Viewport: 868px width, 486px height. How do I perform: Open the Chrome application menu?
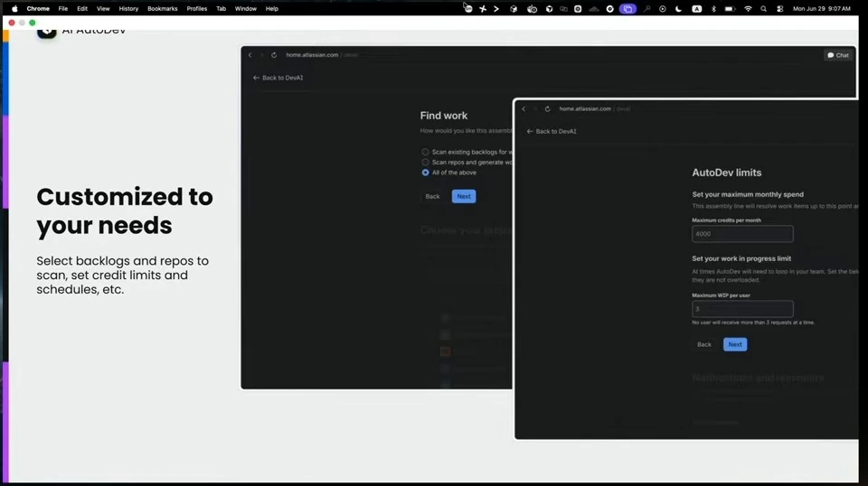point(38,9)
